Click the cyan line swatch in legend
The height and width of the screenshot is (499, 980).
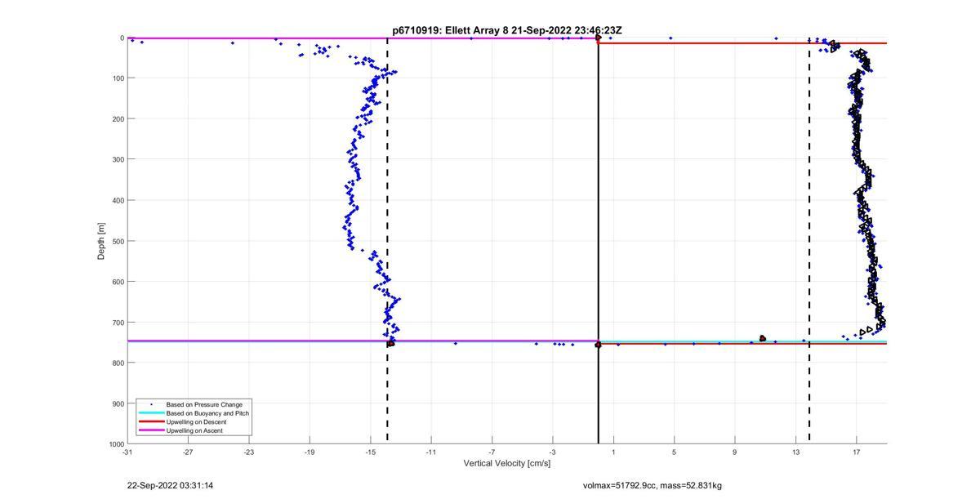(150, 413)
